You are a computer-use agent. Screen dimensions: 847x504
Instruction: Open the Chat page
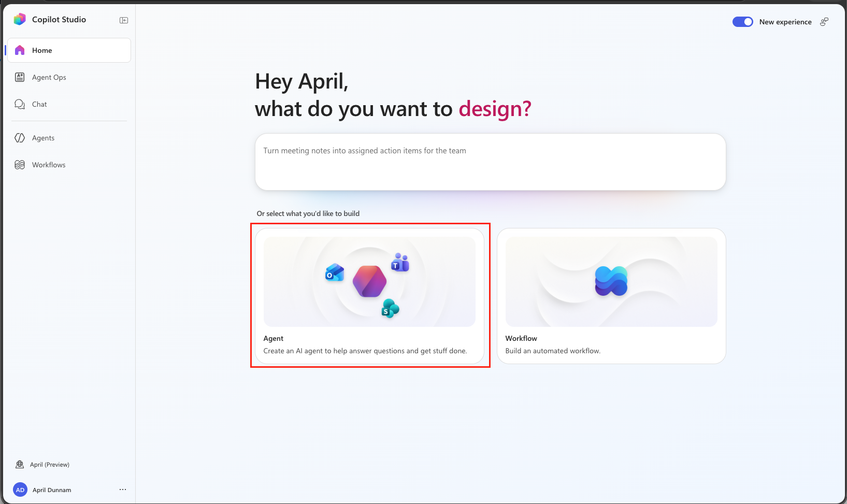pos(69,104)
